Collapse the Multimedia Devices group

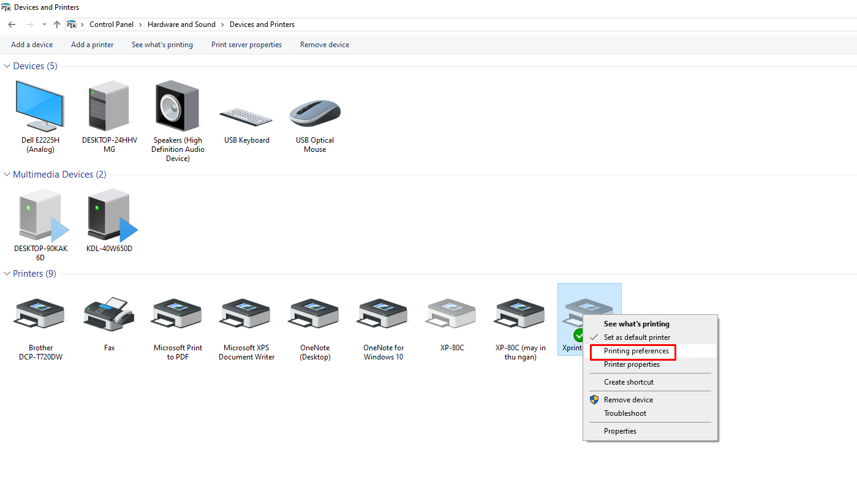pos(7,175)
